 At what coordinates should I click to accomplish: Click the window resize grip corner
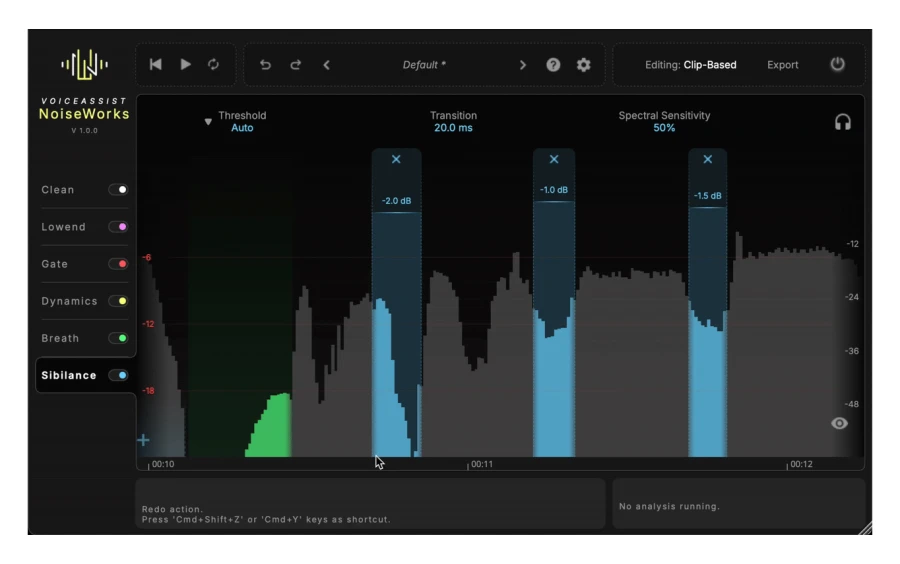pyautogui.click(x=865, y=528)
